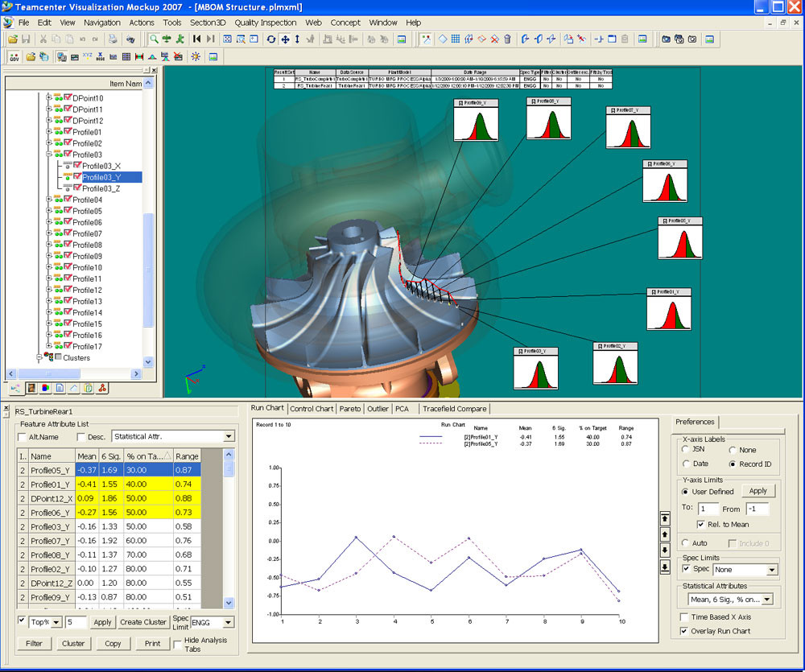Toggle Hide Analysis Tabs checkbox
Image resolution: width=805 pixels, height=672 pixels.
pos(178,645)
